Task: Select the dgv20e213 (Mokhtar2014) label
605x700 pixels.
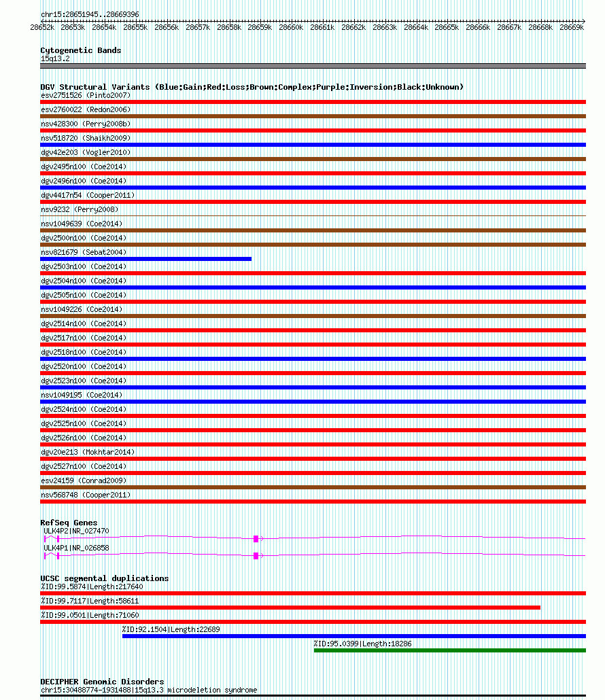Action: [88, 452]
